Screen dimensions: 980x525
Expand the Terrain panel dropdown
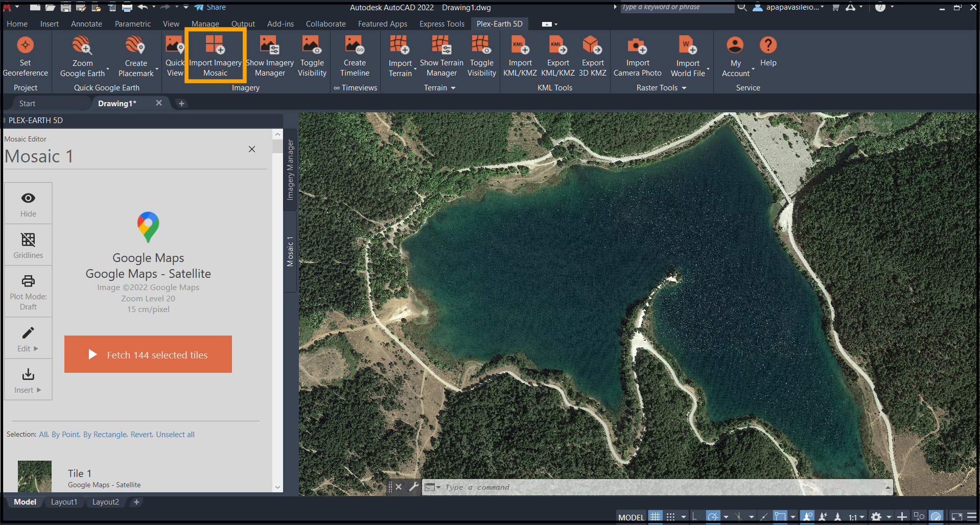[454, 87]
